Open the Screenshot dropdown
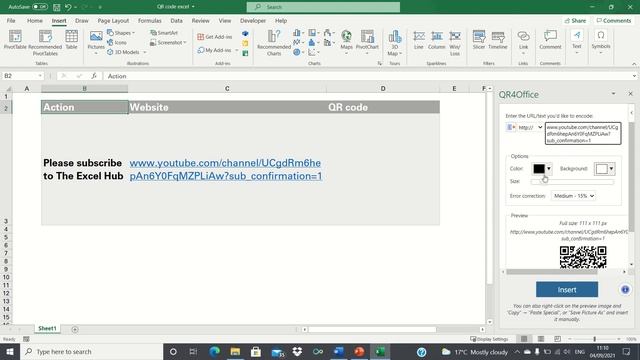640x360 pixels. [x=168, y=42]
